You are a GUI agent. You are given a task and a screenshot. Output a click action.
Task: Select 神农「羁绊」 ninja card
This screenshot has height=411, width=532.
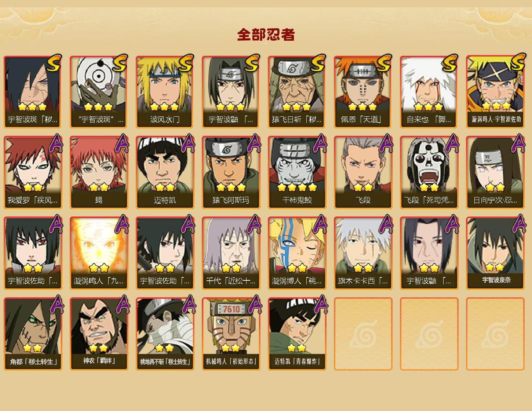click(99, 334)
